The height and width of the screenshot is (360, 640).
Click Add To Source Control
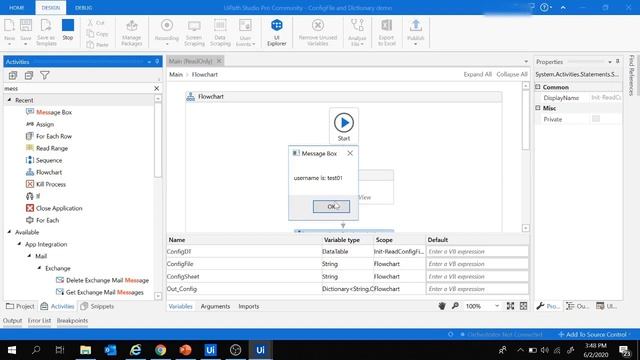(594, 334)
